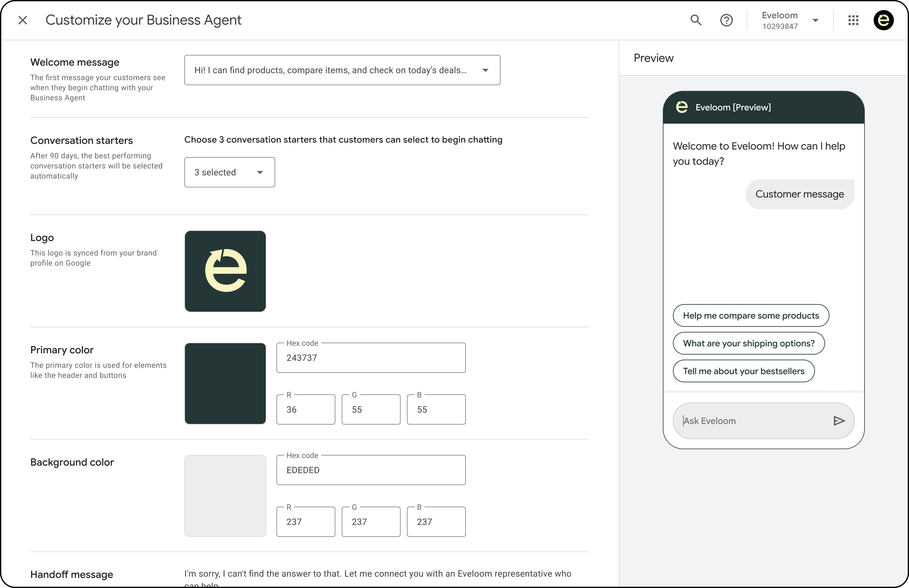Click the Eveloom logo in the preview header
The width and height of the screenshot is (909, 588).
tap(682, 107)
